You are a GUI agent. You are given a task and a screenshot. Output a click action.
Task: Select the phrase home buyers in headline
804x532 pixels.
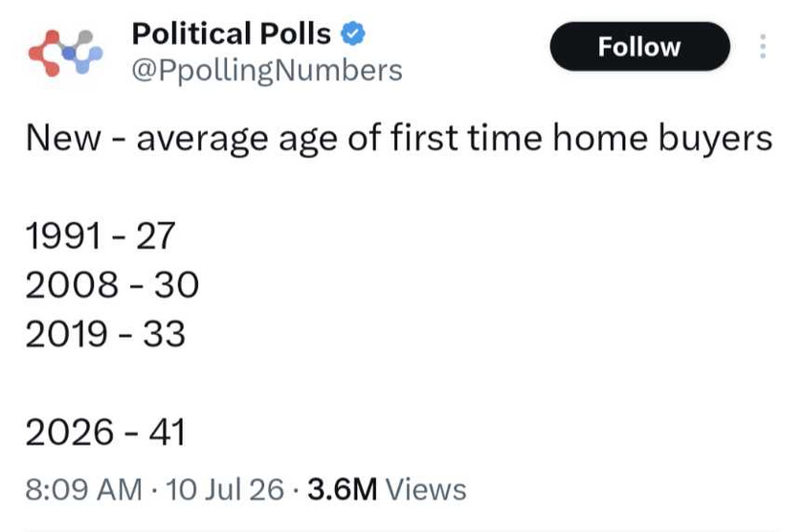coord(662,139)
